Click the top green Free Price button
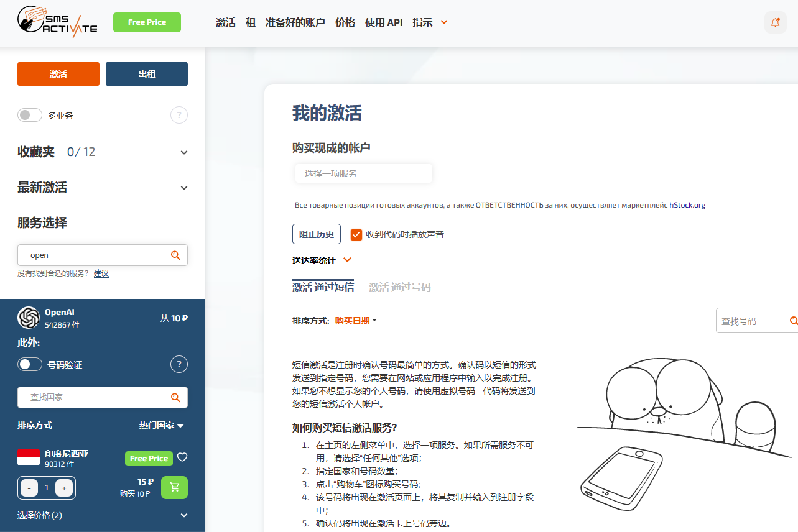Screen dimensions: 798x532 click(x=147, y=22)
